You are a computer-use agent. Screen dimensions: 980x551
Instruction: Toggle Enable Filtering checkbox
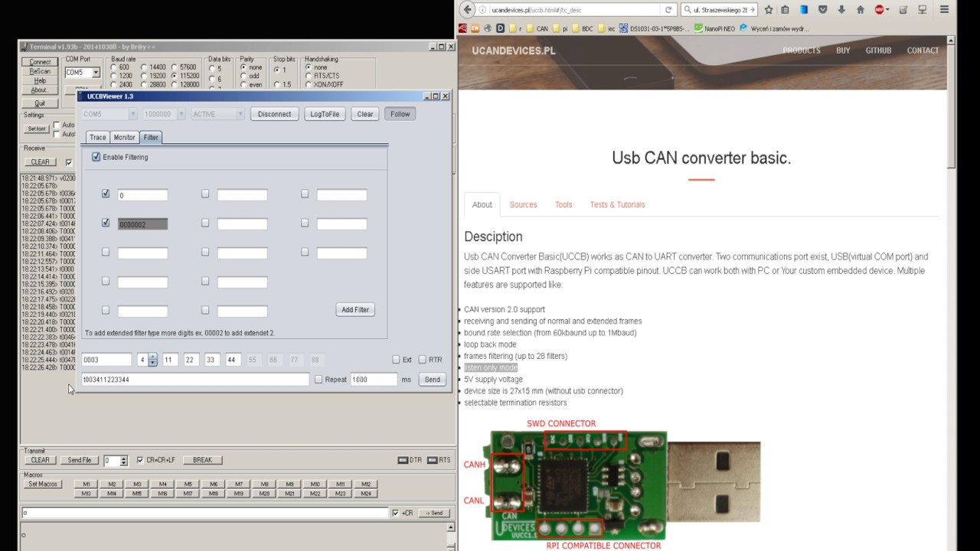96,157
